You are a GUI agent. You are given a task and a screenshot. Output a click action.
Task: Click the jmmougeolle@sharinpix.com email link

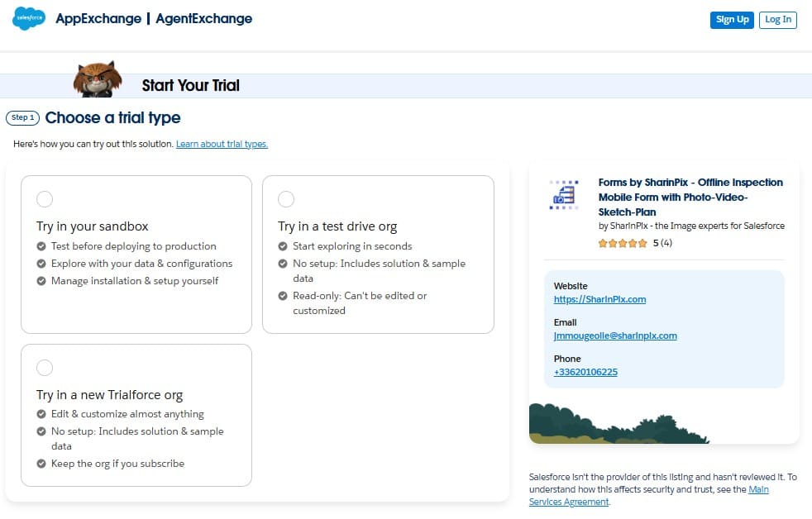coord(615,336)
